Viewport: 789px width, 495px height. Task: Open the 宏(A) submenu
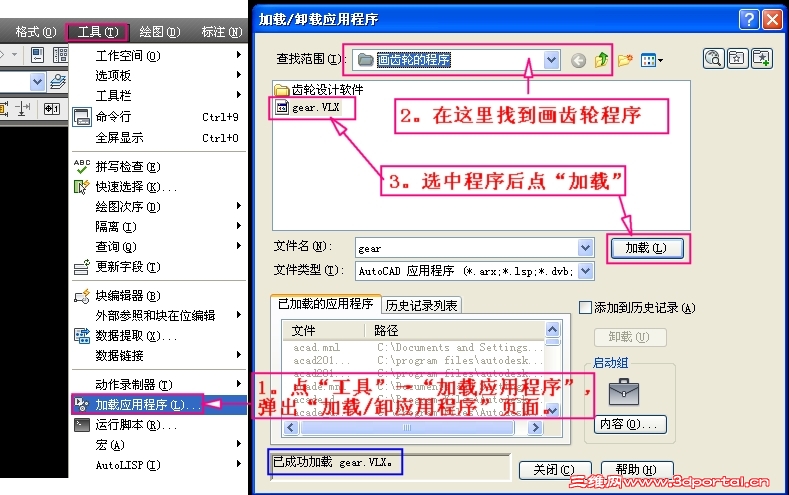pyautogui.click(x=159, y=445)
